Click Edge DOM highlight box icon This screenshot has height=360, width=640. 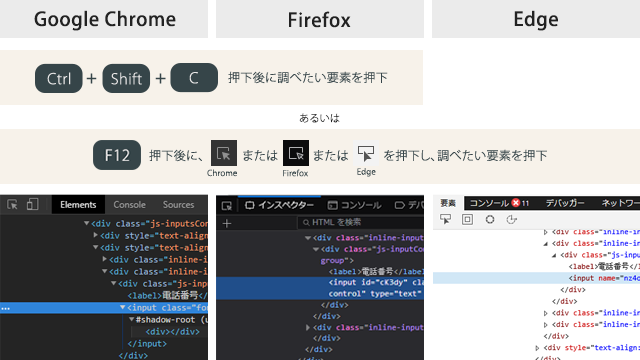467,220
